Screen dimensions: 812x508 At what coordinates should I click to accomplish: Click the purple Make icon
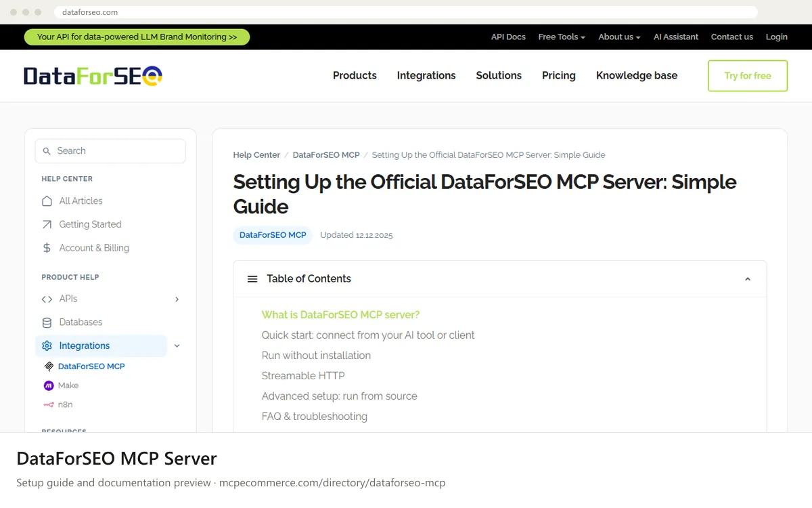(49, 385)
